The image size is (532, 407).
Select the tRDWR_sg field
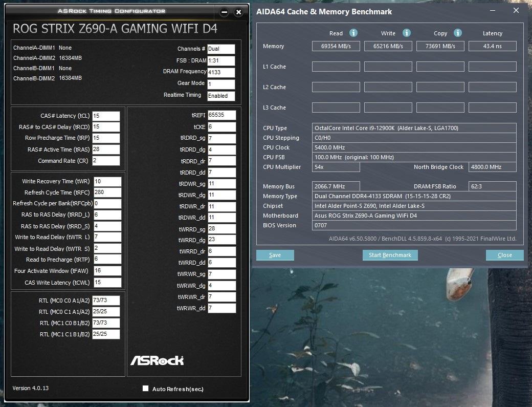(222, 184)
